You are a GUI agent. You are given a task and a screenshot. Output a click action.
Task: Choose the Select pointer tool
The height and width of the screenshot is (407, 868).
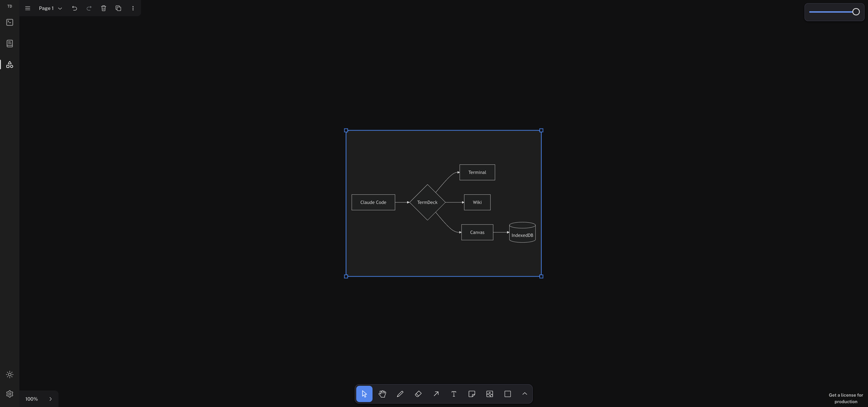point(365,394)
